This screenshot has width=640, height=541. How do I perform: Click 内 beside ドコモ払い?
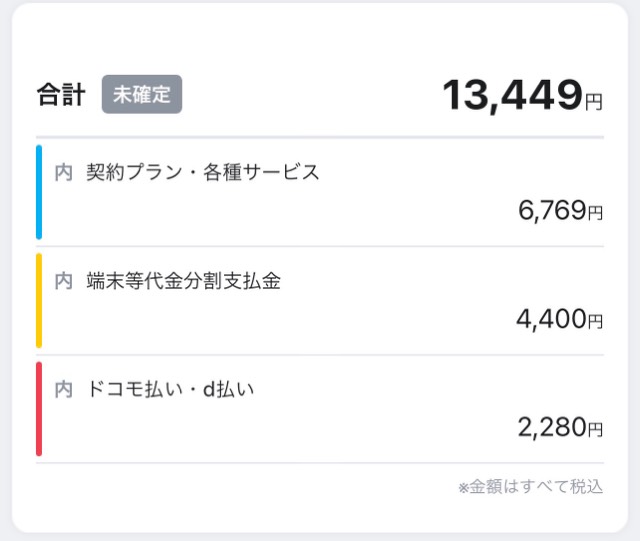pyautogui.click(x=64, y=390)
